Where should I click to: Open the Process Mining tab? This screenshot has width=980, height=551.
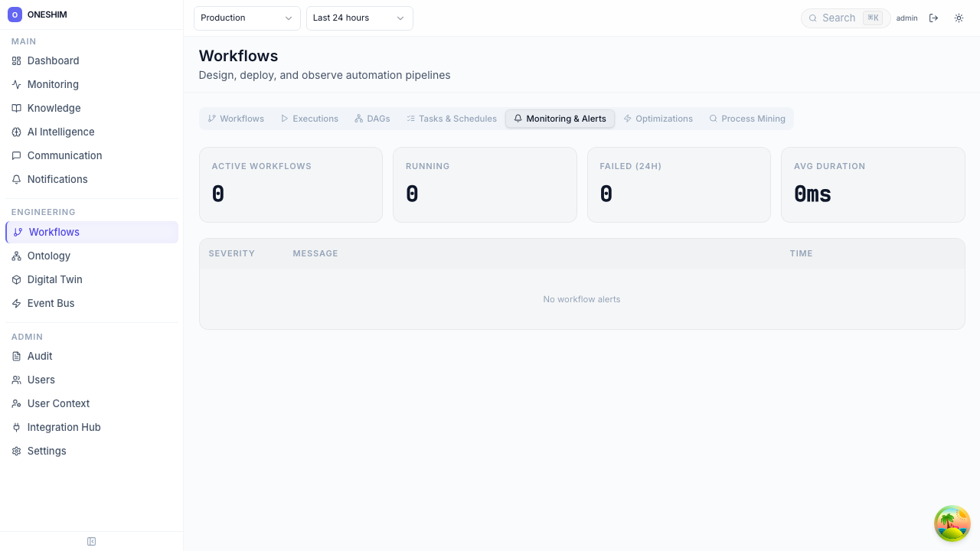coord(747,119)
